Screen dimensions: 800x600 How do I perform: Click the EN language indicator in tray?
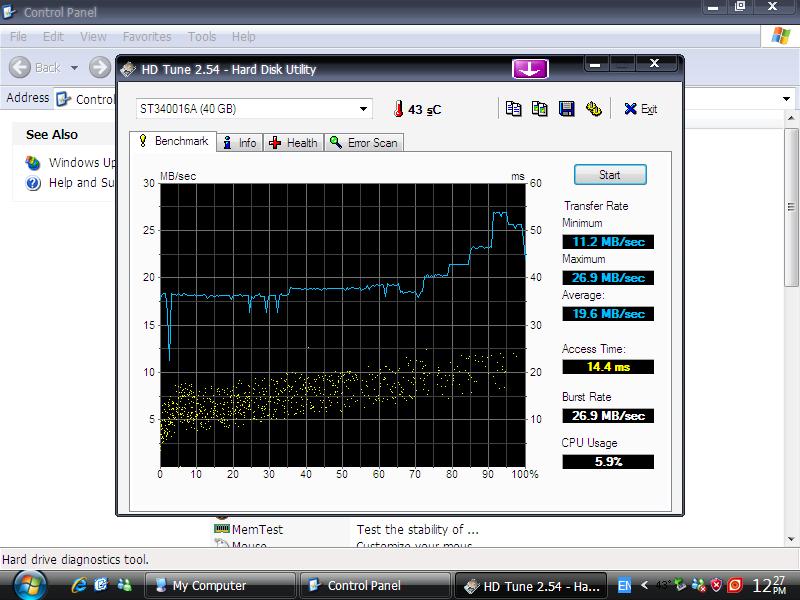click(624, 585)
